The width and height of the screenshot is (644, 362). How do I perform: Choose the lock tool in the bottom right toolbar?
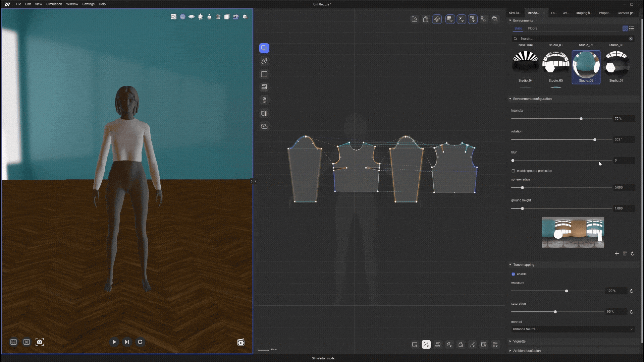[461, 344]
